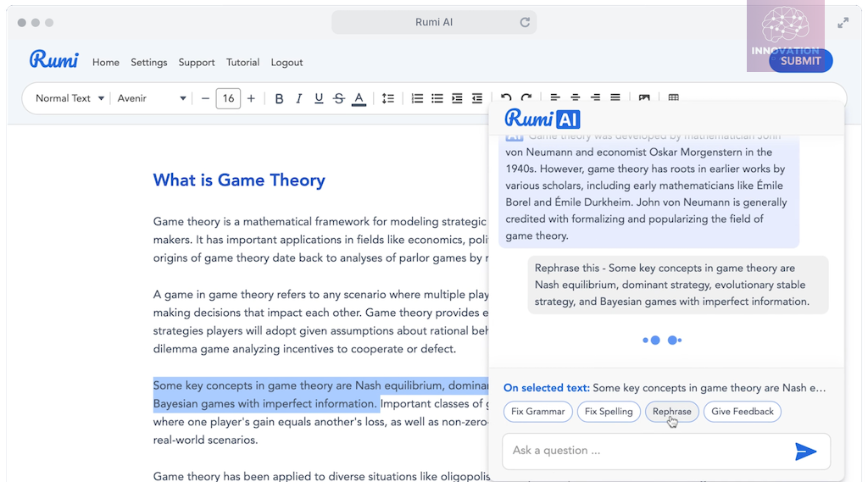This screenshot has width=868, height=482.
Task: Click the Rephrase button
Action: coord(672,412)
